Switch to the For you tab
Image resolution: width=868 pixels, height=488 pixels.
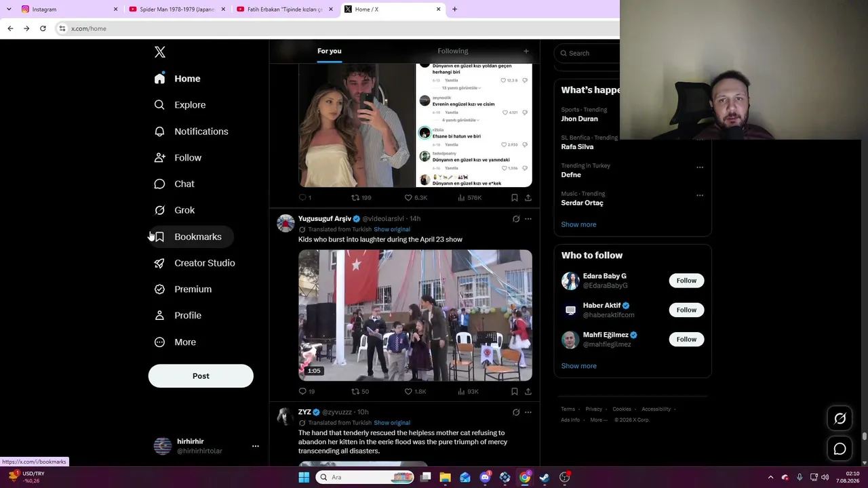pos(330,51)
